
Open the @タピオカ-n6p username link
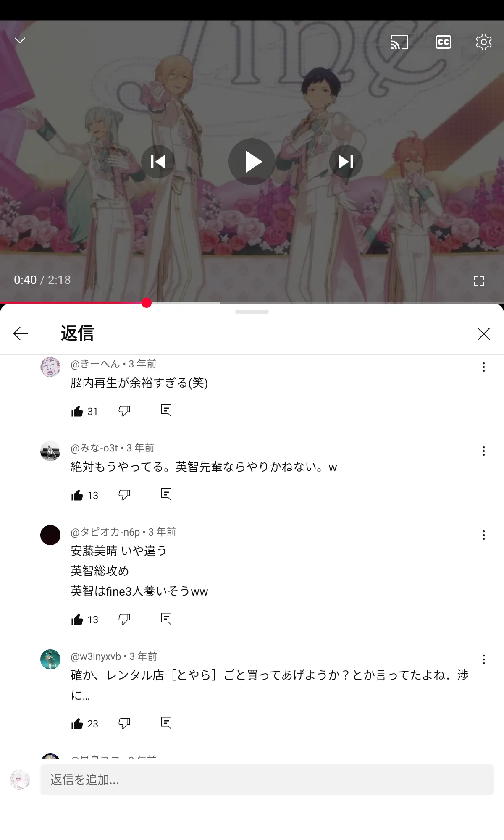105,532
